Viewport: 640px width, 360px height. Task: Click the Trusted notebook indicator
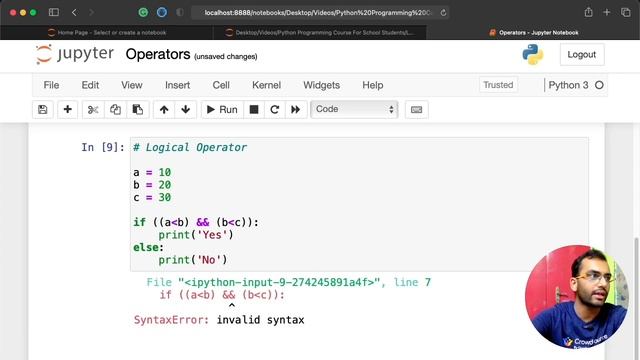coord(498,85)
